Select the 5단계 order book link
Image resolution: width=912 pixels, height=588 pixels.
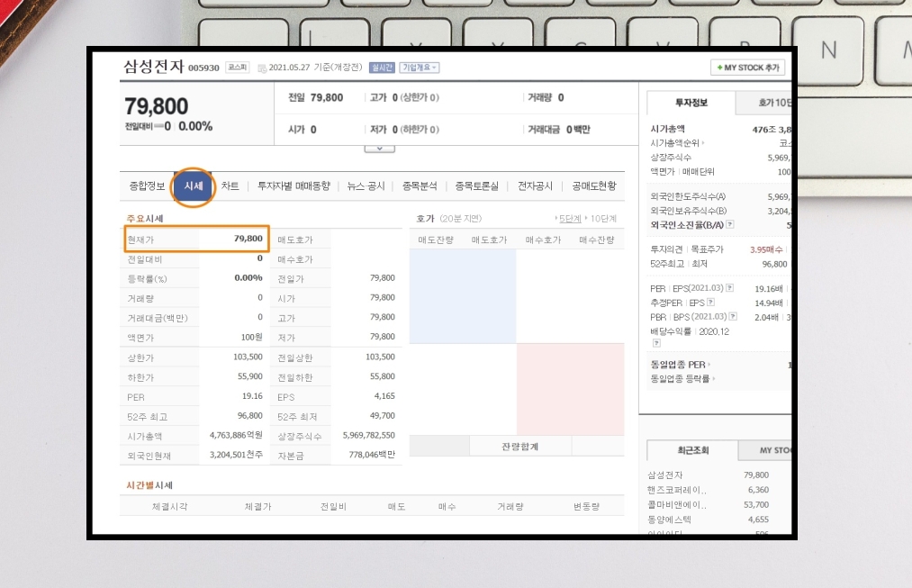[570, 219]
